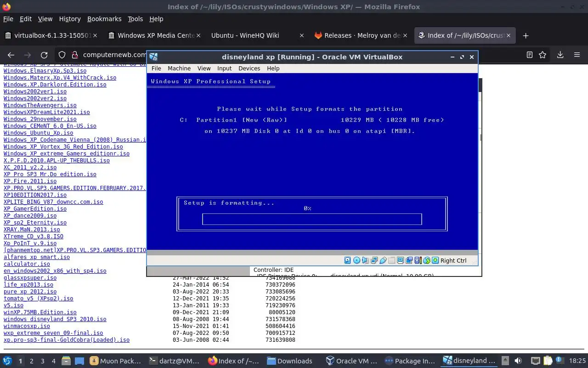Click the tracking protection shield icon
Viewport: 588px width, 368px height.
(x=62, y=55)
